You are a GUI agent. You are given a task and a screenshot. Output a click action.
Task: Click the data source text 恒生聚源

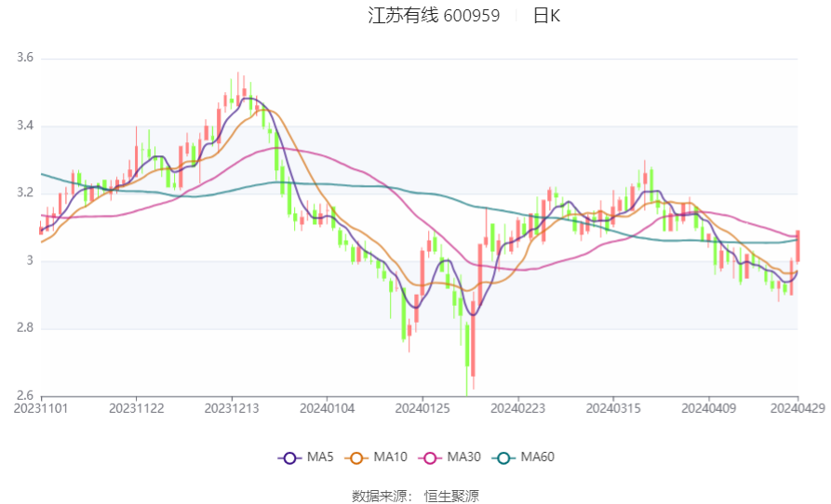(x=451, y=496)
